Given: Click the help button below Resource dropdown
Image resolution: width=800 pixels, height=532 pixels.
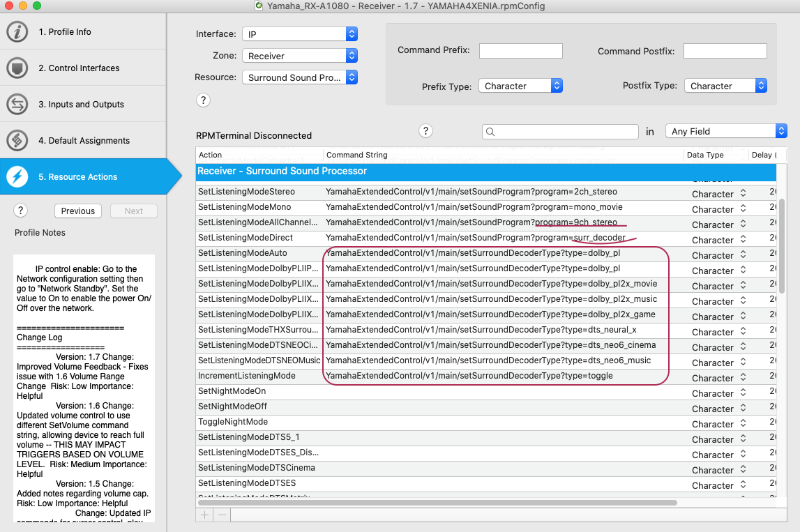Looking at the screenshot, I should (x=203, y=100).
